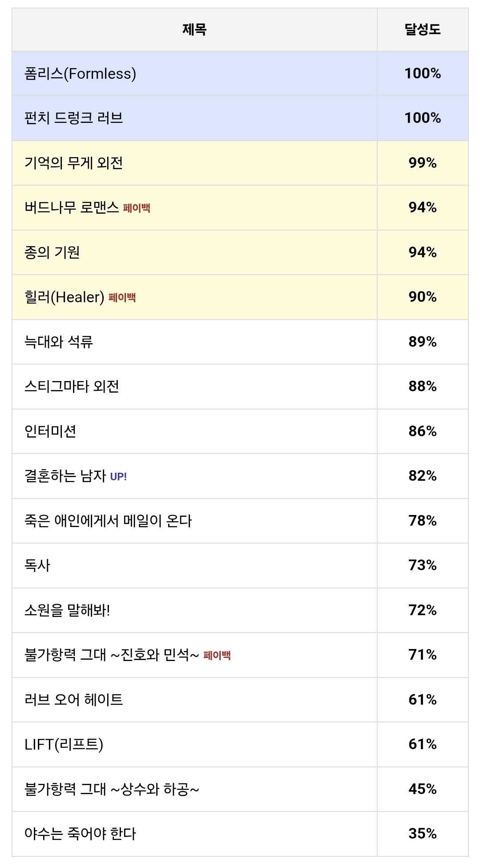This screenshot has width=480, height=868.
Task: Open 기억의 무게 외전 entry
Action: (73, 163)
